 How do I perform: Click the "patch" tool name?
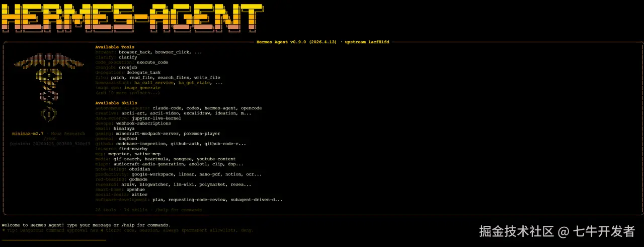click(117, 78)
